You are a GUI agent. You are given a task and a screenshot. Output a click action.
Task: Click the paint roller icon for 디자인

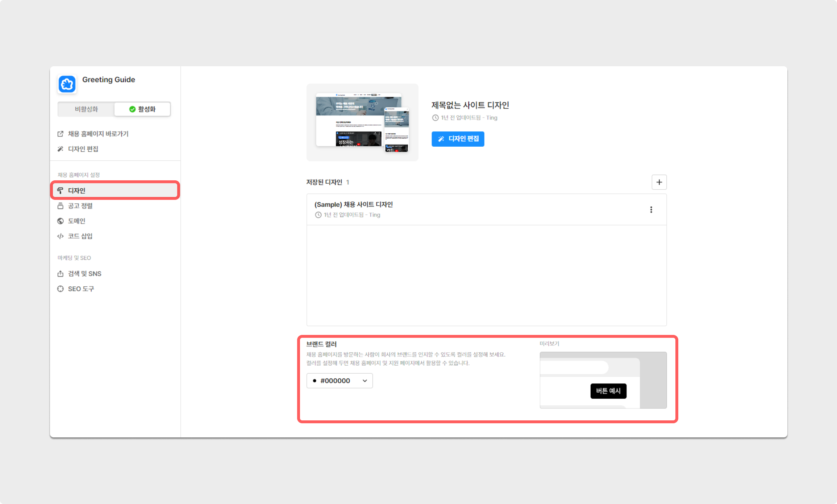click(x=61, y=190)
